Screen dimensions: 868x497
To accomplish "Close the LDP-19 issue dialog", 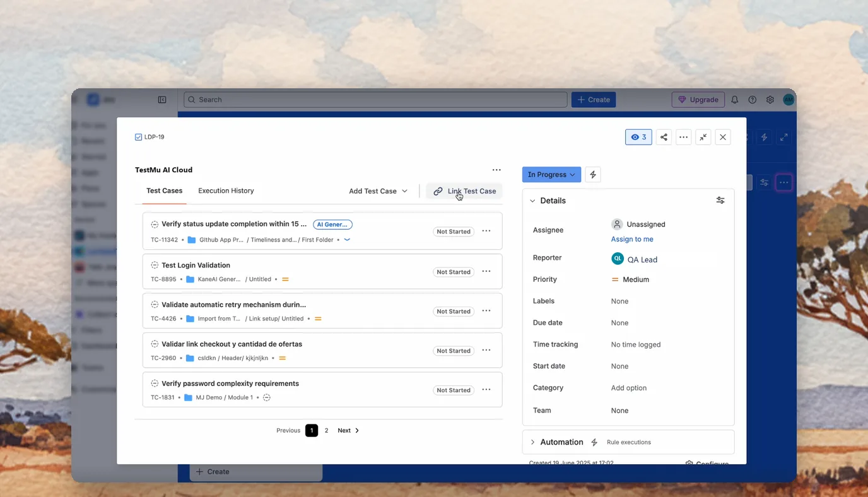I will click(723, 137).
